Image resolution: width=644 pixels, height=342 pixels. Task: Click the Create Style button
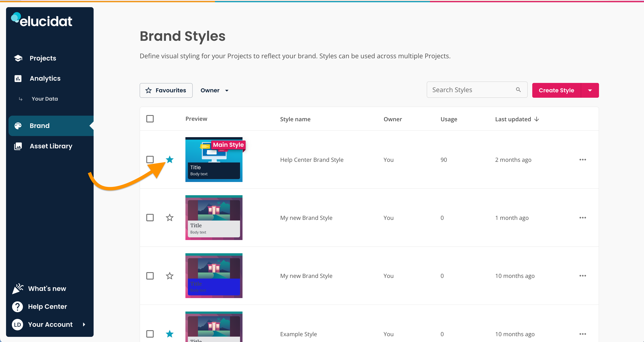click(x=556, y=90)
